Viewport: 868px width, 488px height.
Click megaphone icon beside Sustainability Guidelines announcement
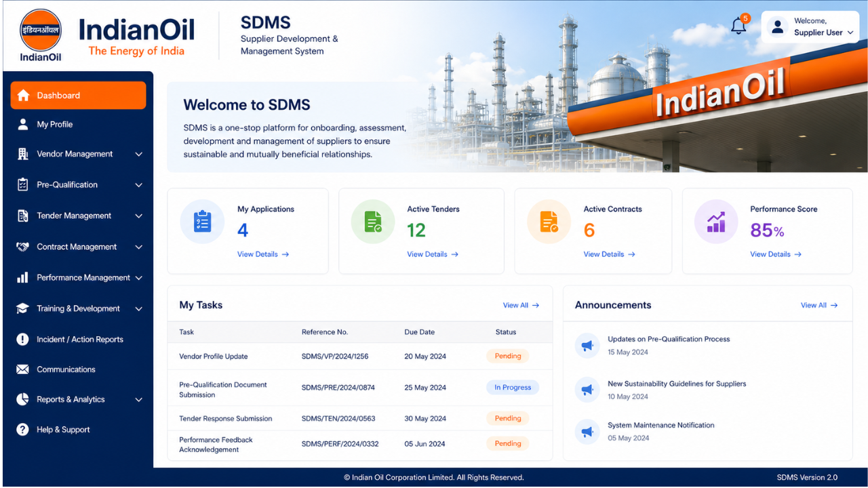coord(587,390)
